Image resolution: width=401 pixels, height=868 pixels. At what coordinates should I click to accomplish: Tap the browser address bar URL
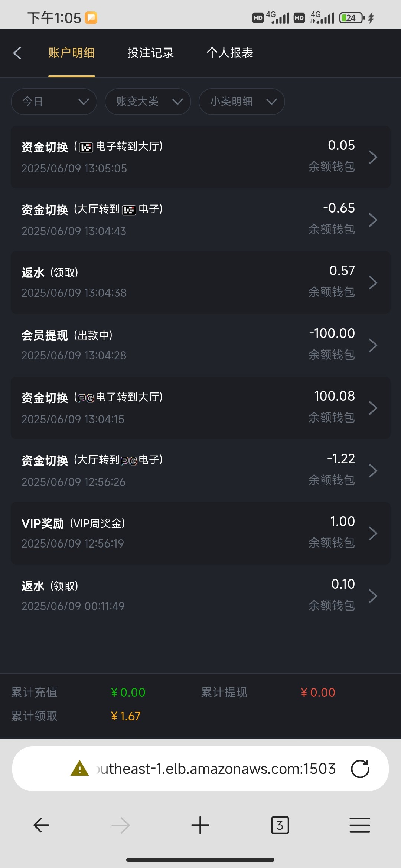coord(215,769)
